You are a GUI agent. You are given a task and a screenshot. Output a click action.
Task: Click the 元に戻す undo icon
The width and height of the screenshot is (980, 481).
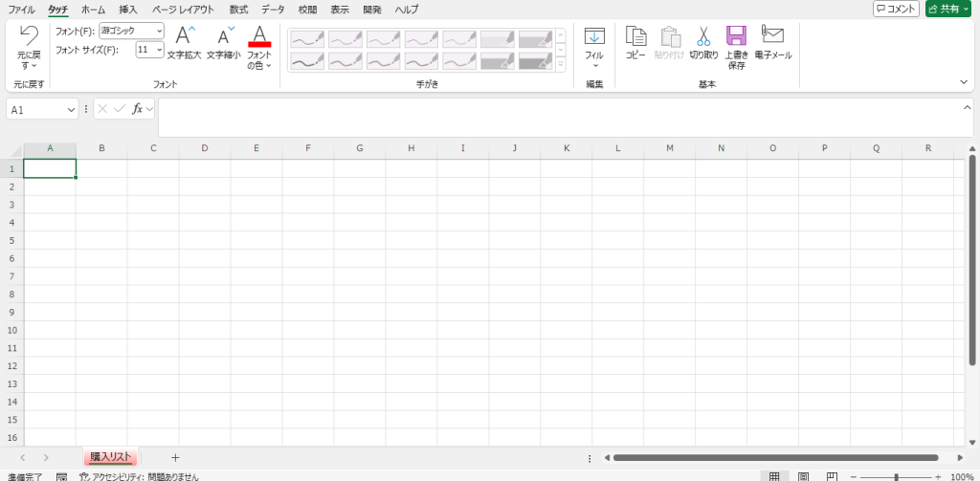point(29,36)
